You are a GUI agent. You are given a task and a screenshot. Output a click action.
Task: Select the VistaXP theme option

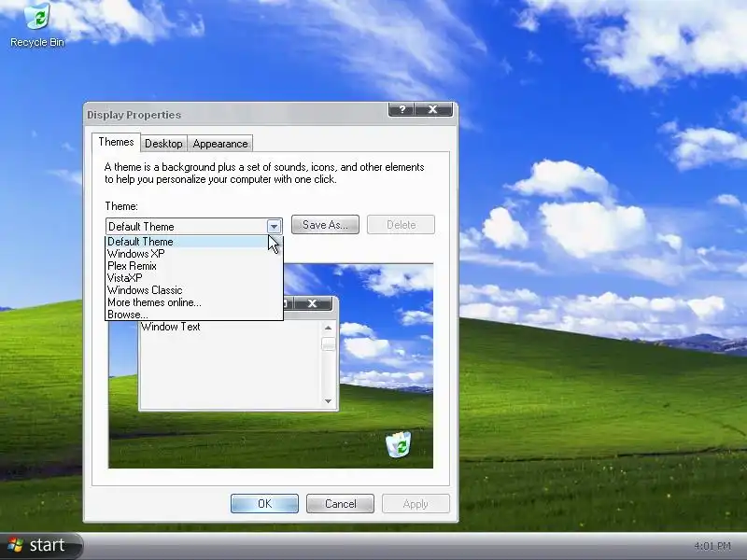[x=194, y=277]
